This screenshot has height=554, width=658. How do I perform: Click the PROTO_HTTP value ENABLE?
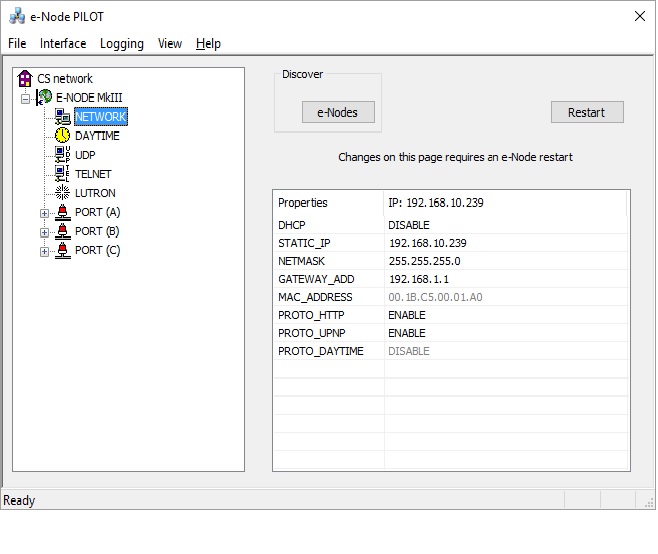407,315
